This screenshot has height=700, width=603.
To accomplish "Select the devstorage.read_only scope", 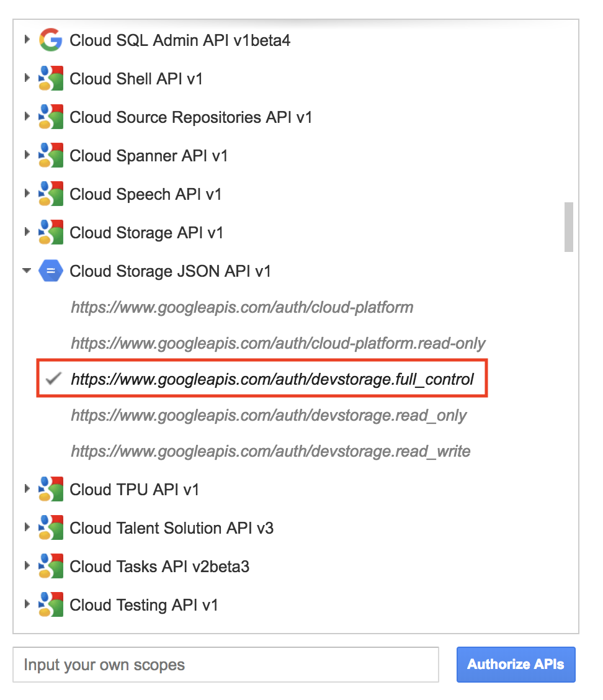I will 269,415.
